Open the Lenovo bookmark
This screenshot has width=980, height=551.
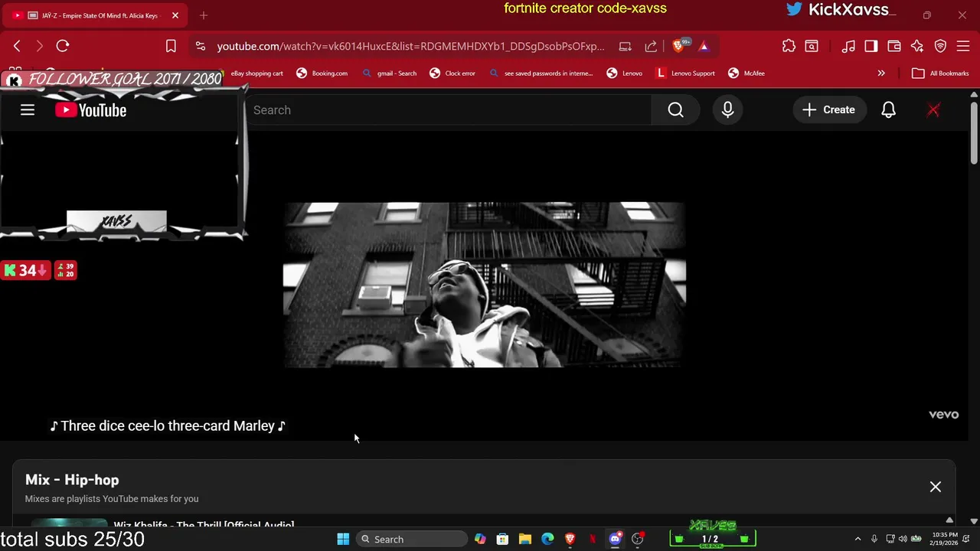pyautogui.click(x=625, y=73)
